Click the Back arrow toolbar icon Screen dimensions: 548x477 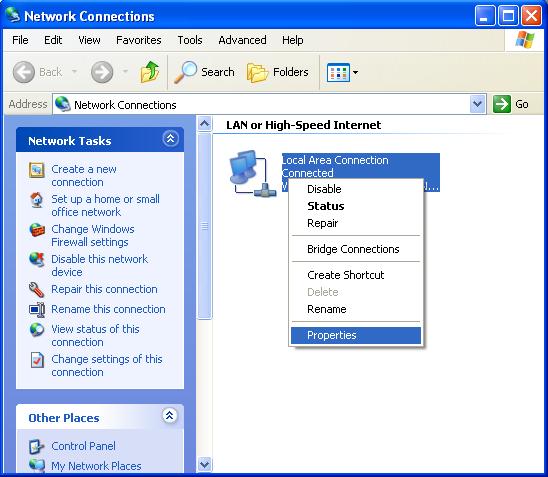(x=24, y=72)
